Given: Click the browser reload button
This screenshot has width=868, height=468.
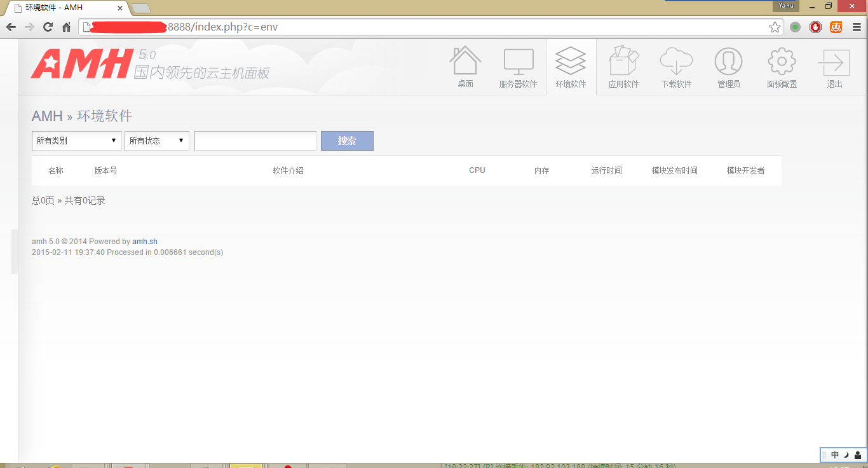Looking at the screenshot, I should (x=48, y=27).
